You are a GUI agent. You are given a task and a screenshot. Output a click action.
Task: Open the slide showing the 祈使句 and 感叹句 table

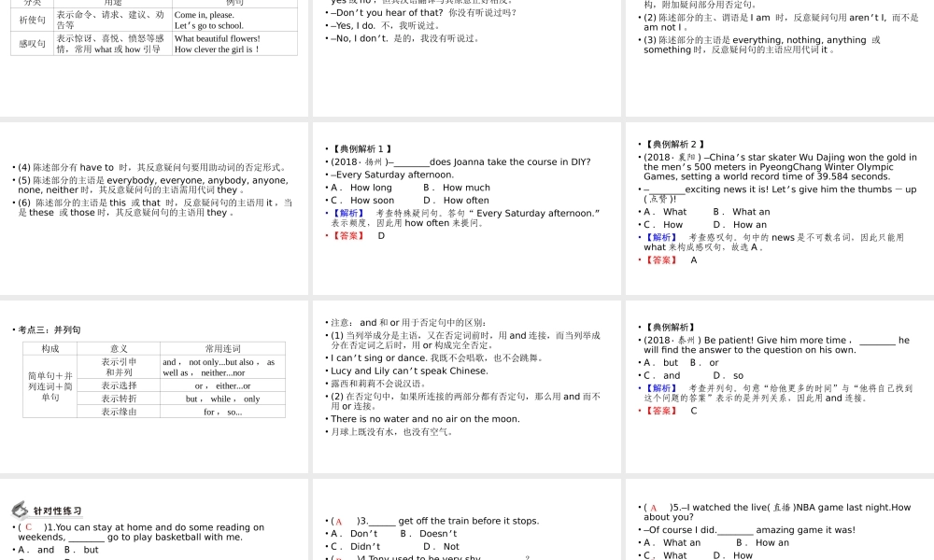(154, 58)
